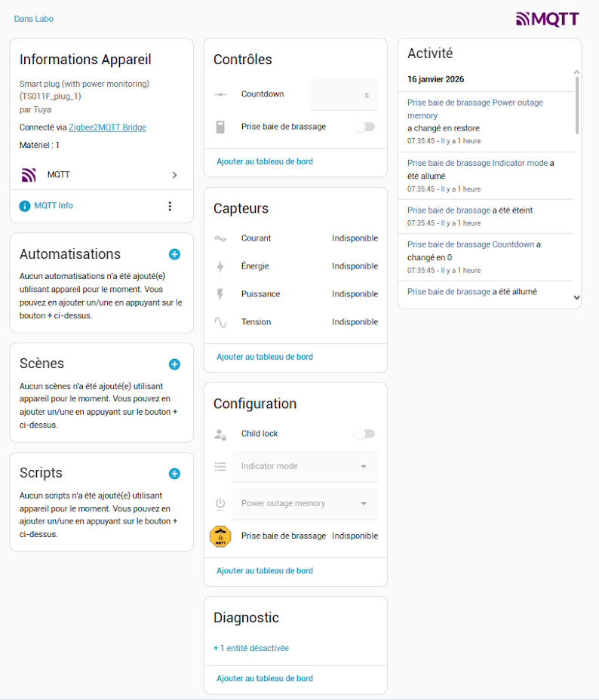
Task: Add a new scene with plus icon
Action: click(174, 364)
